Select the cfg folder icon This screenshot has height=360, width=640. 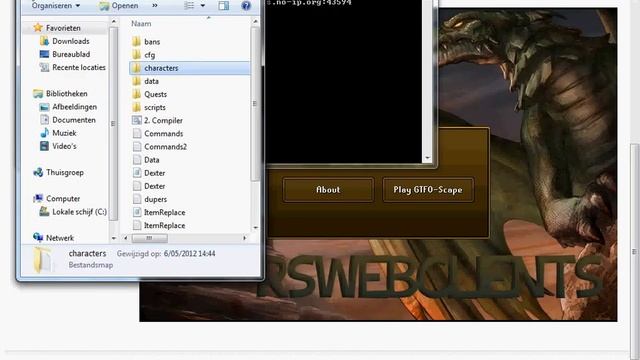pyautogui.click(x=137, y=54)
